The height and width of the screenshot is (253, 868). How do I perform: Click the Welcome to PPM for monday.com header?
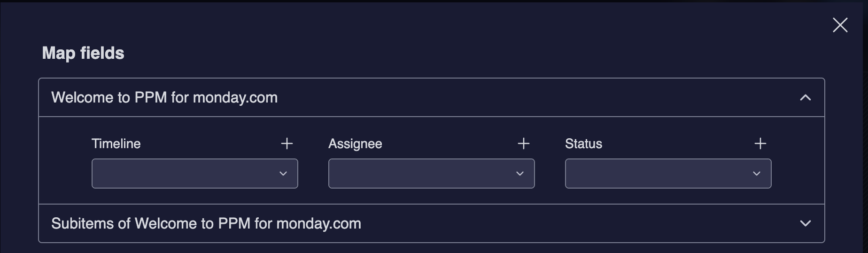(164, 97)
